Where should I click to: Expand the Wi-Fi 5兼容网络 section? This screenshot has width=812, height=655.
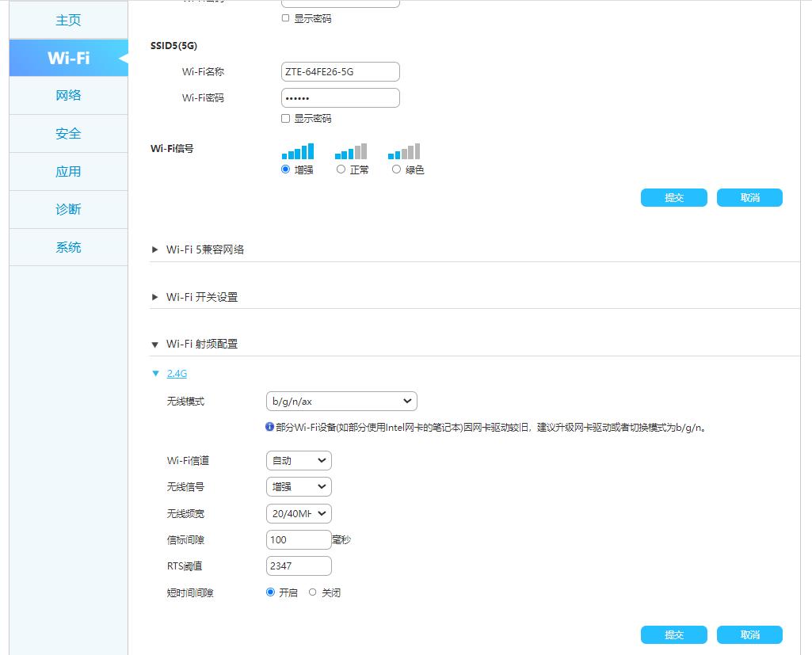204,249
